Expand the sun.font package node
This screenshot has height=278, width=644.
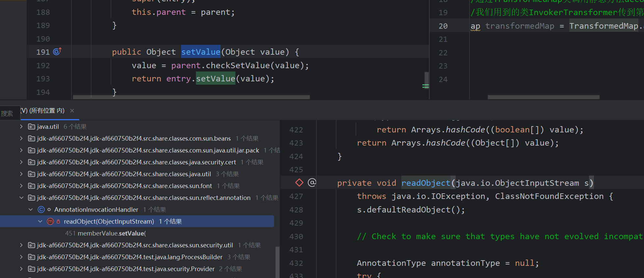coord(21,186)
